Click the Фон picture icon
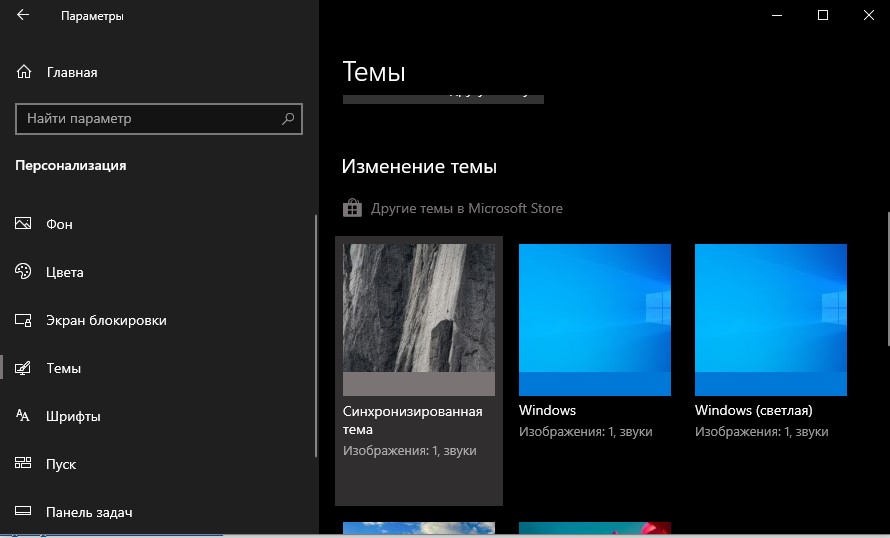 [23, 224]
